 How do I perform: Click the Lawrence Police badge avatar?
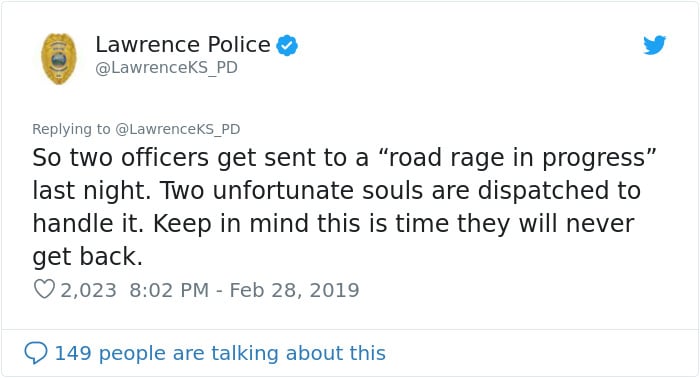tap(58, 58)
